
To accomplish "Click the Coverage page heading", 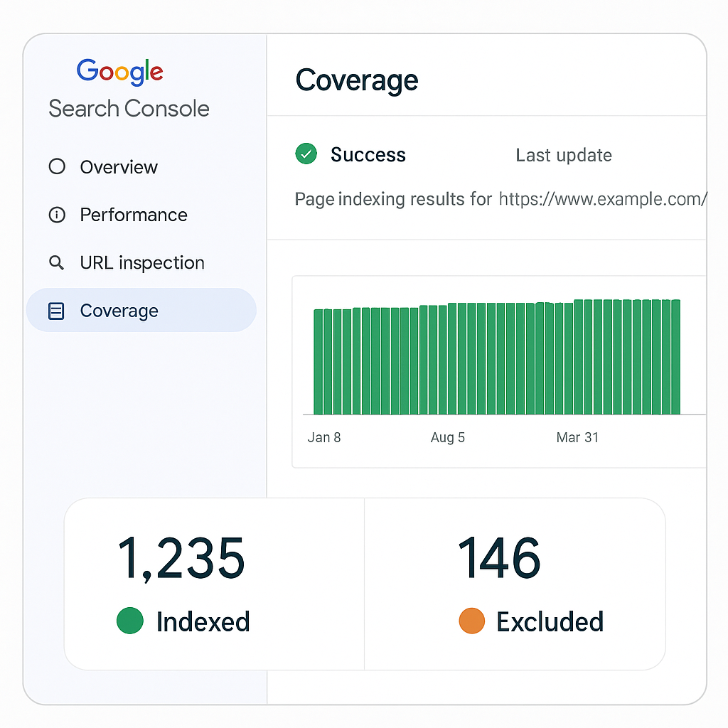I will [357, 81].
